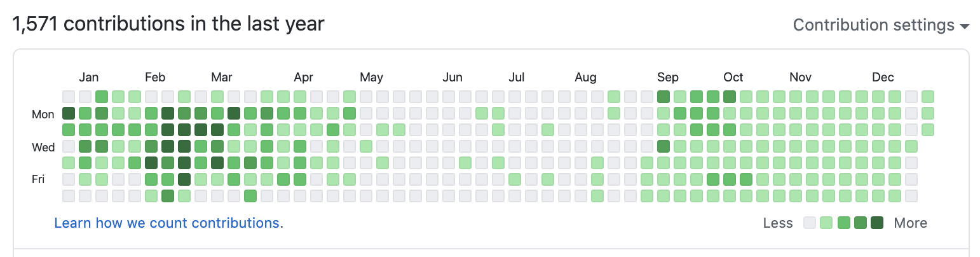This screenshot has width=980, height=257.
Task: Select the dark green Wednesday cell under Sep
Action: coord(664,146)
